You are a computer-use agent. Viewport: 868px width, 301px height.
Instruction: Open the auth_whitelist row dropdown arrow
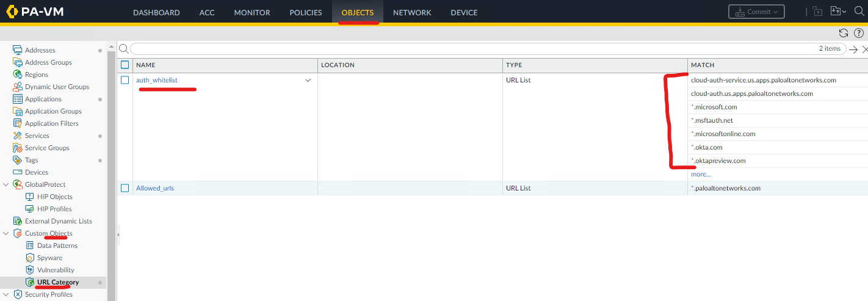308,81
